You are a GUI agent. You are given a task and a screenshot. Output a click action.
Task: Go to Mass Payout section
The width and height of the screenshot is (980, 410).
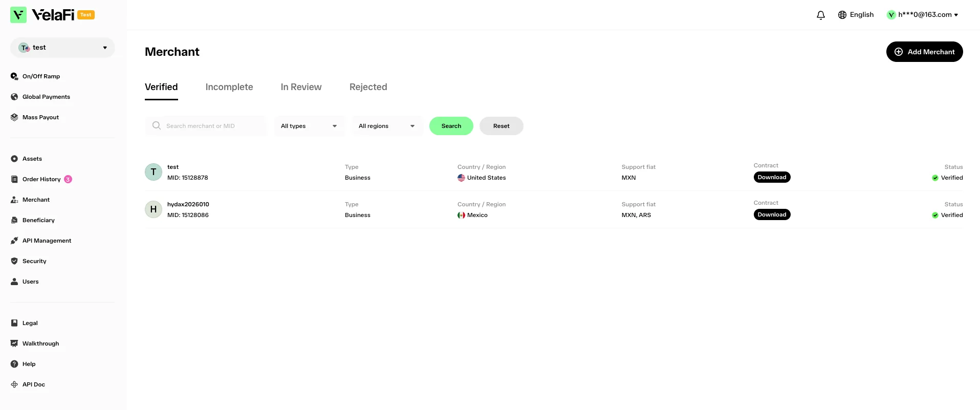[x=40, y=117]
